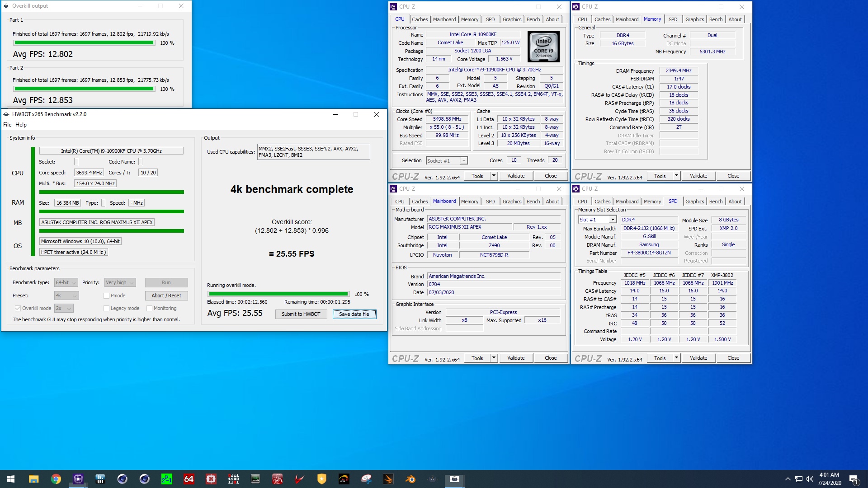The width and height of the screenshot is (868, 488).
Task: Open the orange bird taskbar icon
Action: click(388, 479)
